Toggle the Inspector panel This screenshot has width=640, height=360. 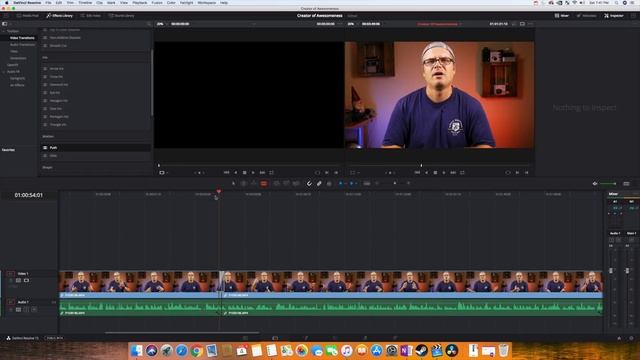tap(614, 16)
